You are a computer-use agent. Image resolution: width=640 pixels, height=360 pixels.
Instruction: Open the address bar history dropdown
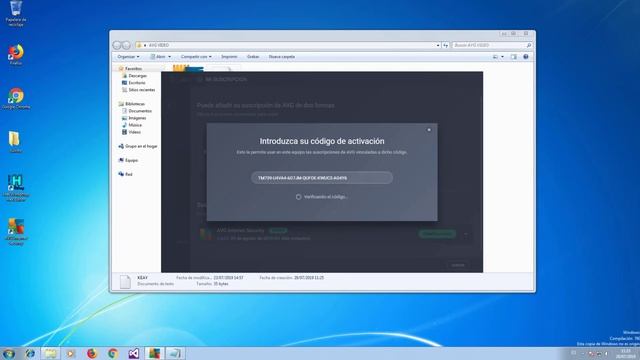pyautogui.click(x=438, y=45)
